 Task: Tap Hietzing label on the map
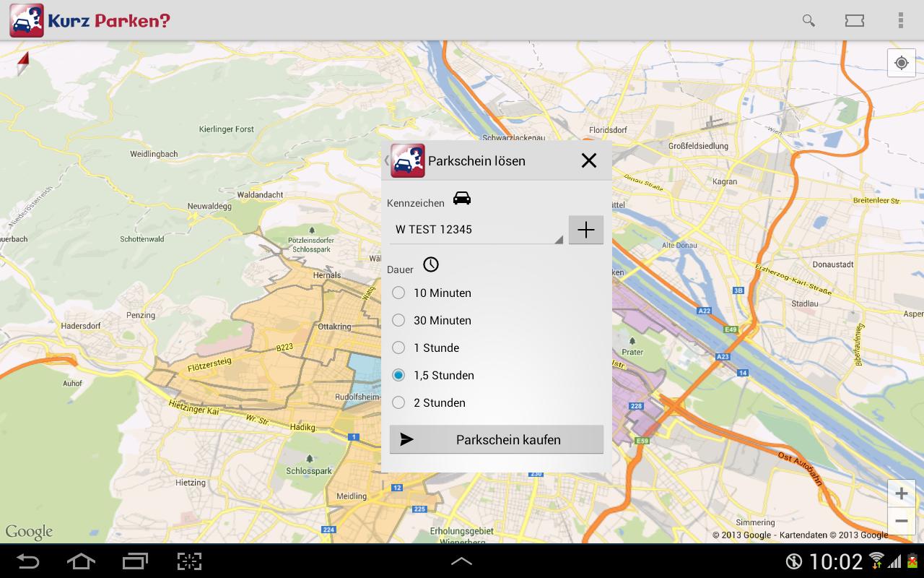pos(191,483)
